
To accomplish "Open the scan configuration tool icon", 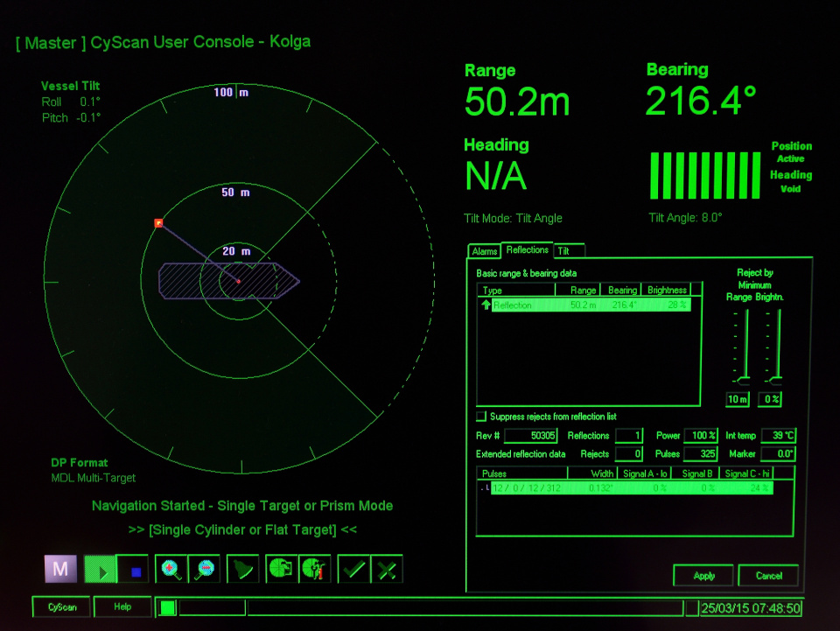I will click(x=314, y=568).
